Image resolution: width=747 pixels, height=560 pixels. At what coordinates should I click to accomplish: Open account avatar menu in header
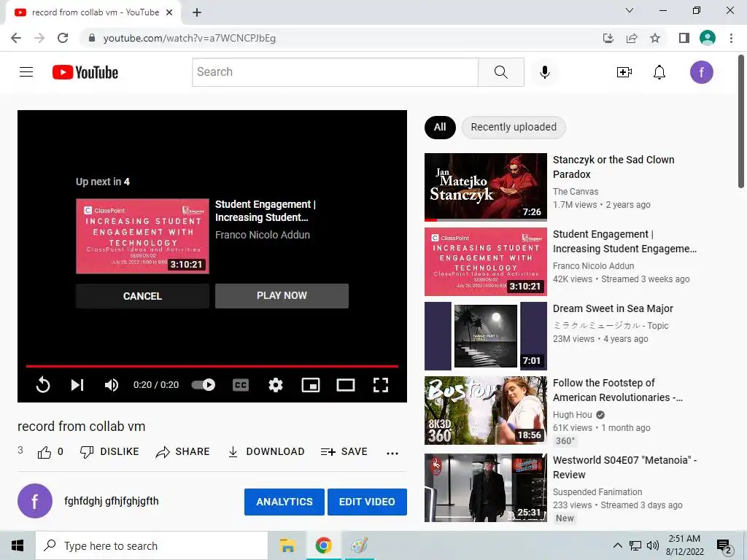[701, 72]
